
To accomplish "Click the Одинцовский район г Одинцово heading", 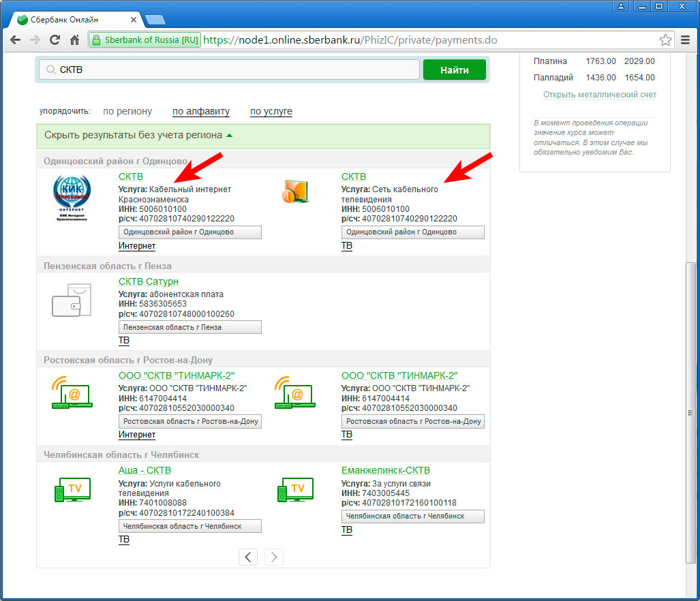I will tap(116, 161).
